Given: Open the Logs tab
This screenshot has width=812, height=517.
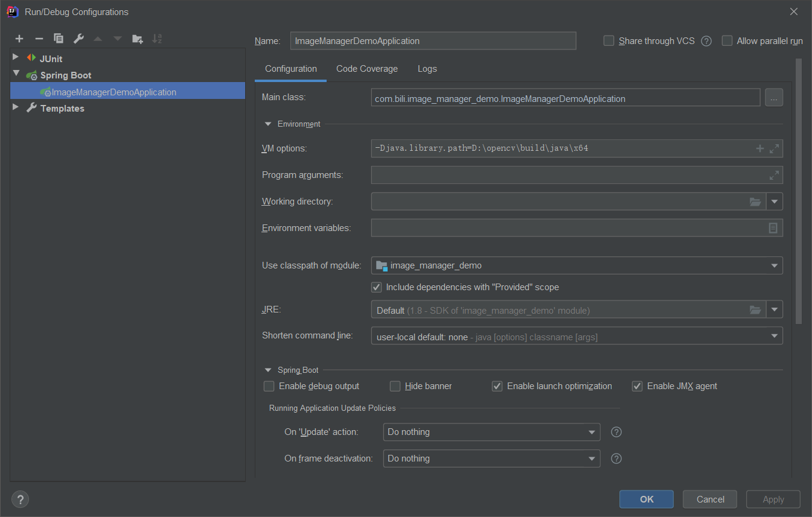Looking at the screenshot, I should (x=427, y=69).
